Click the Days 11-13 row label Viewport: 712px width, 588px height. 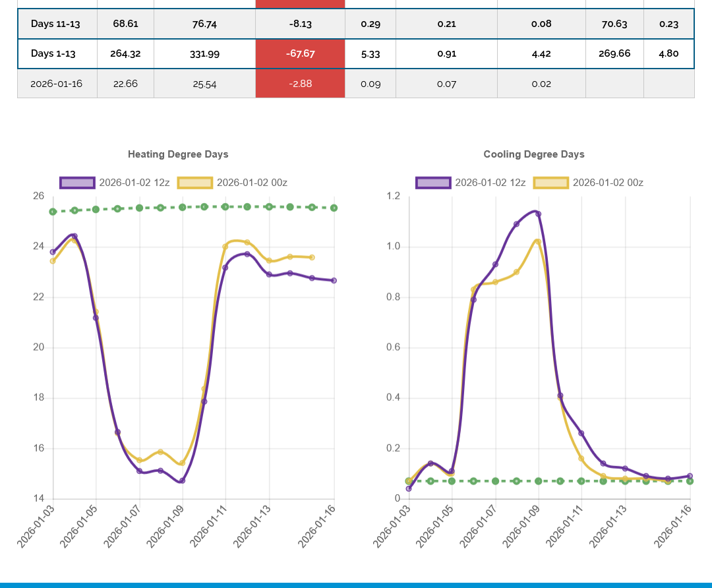57,24
